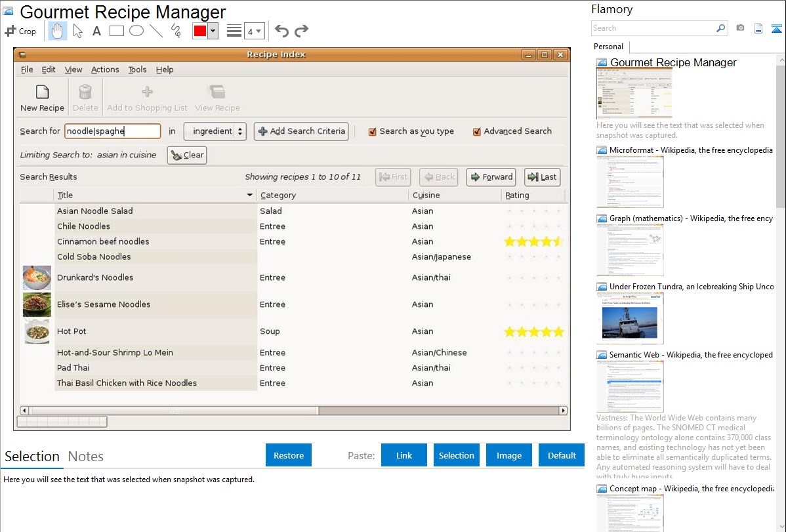786x532 pixels.
Task: Expand the line width dropdown showing 4
Action: 254,31
